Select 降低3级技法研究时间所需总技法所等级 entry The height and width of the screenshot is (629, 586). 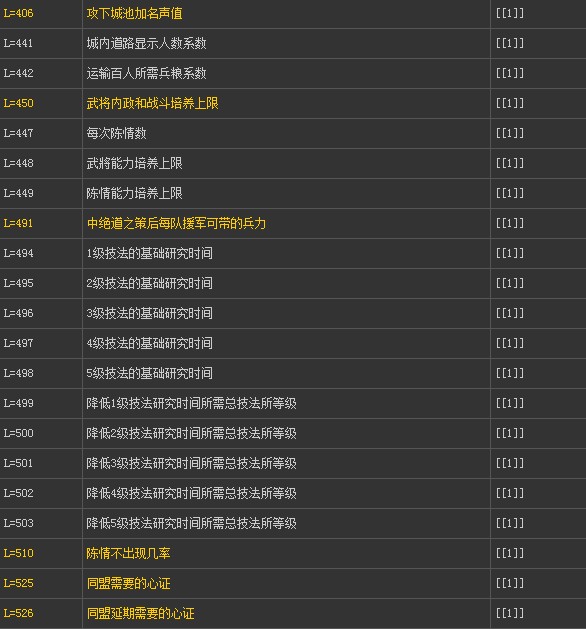191,464
